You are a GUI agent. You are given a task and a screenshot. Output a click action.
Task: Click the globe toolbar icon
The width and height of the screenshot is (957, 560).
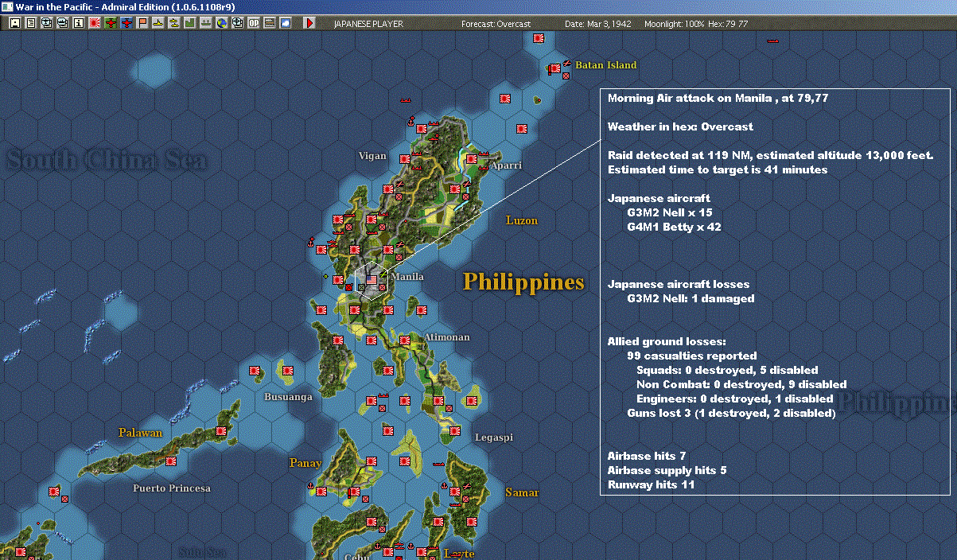point(222,23)
